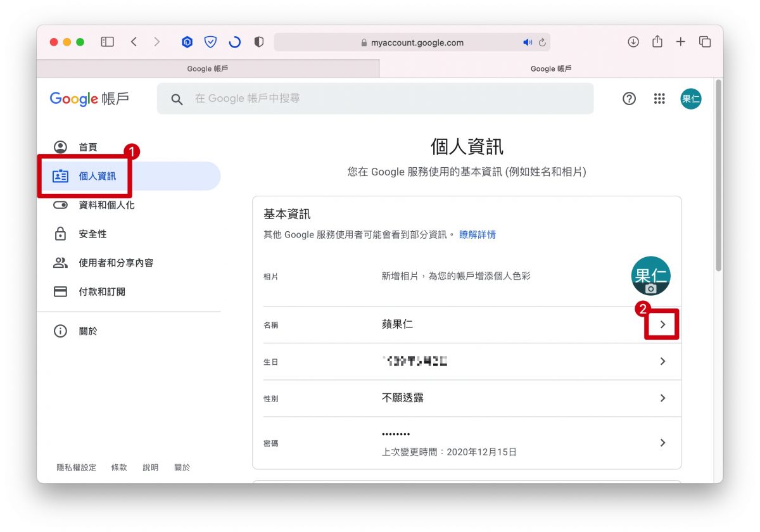The image size is (760, 532).
Task: Click the 首頁 person icon in sidebar
Action: point(60,147)
